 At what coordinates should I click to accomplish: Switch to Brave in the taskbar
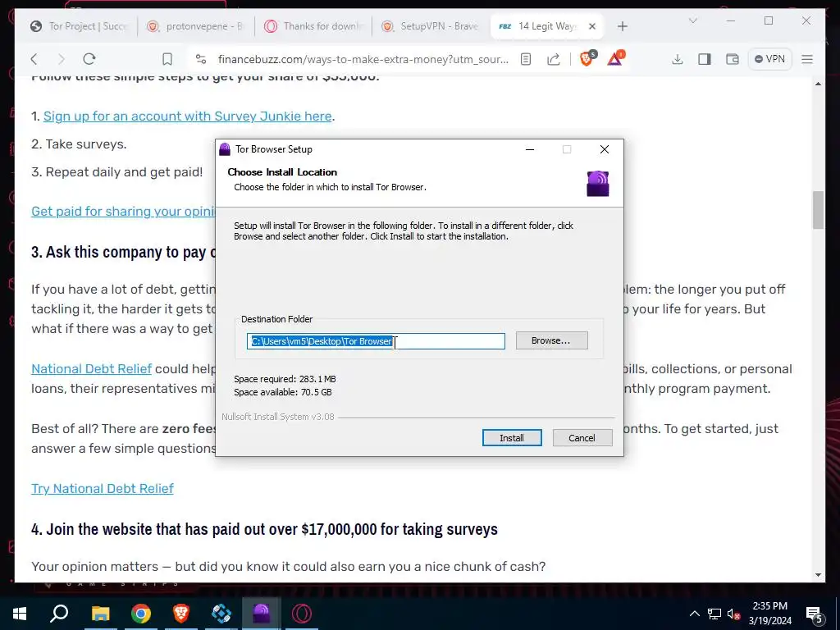[x=181, y=614]
